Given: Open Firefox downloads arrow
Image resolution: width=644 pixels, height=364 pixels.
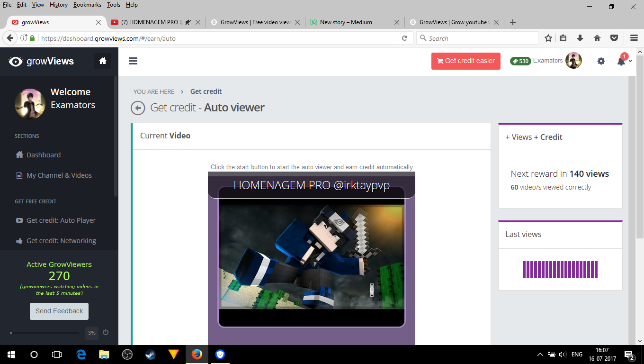Looking at the screenshot, I should point(580,38).
